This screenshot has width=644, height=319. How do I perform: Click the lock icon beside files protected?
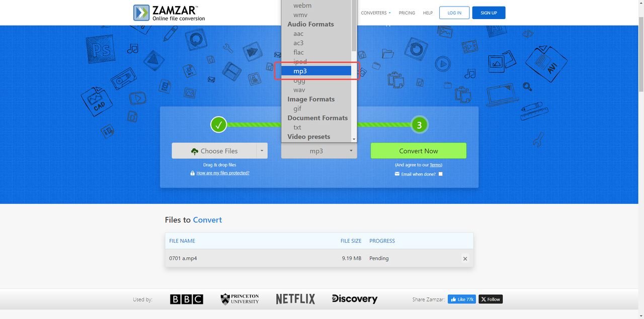(x=192, y=173)
